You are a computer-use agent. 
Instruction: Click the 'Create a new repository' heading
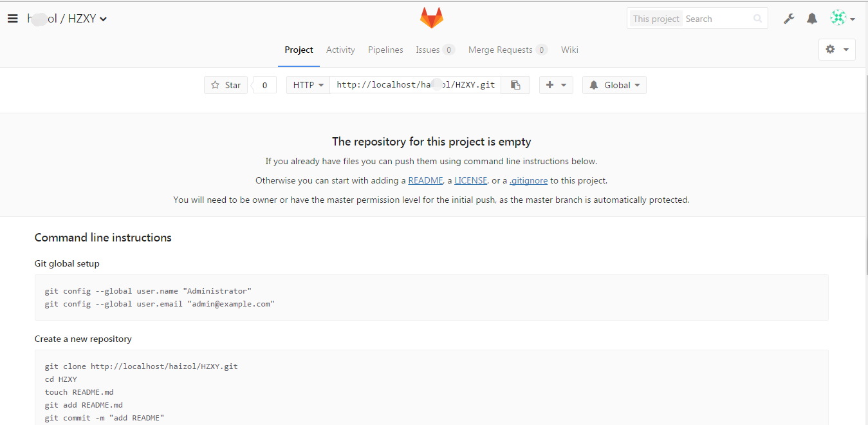tap(83, 339)
